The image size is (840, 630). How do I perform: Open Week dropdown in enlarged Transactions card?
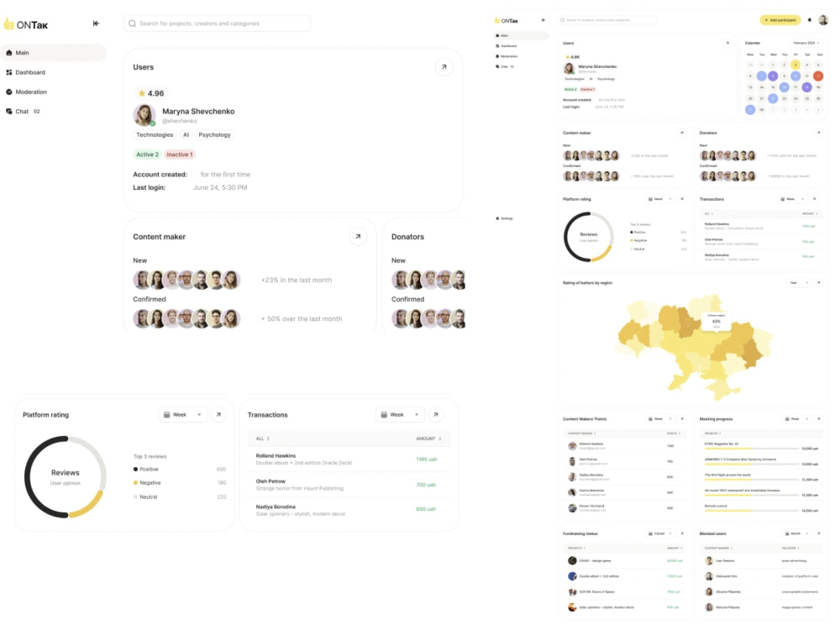tap(400, 415)
